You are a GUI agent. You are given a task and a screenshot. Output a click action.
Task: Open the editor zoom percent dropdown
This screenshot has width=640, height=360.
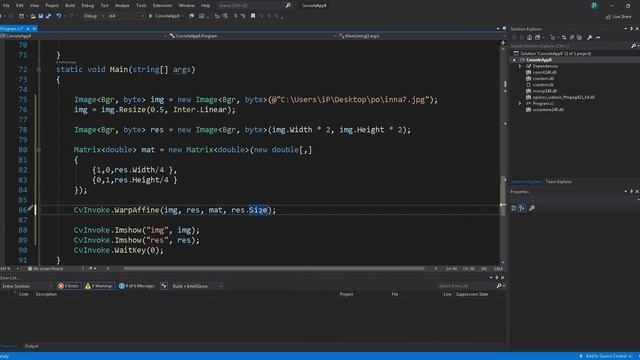click(x=10, y=269)
